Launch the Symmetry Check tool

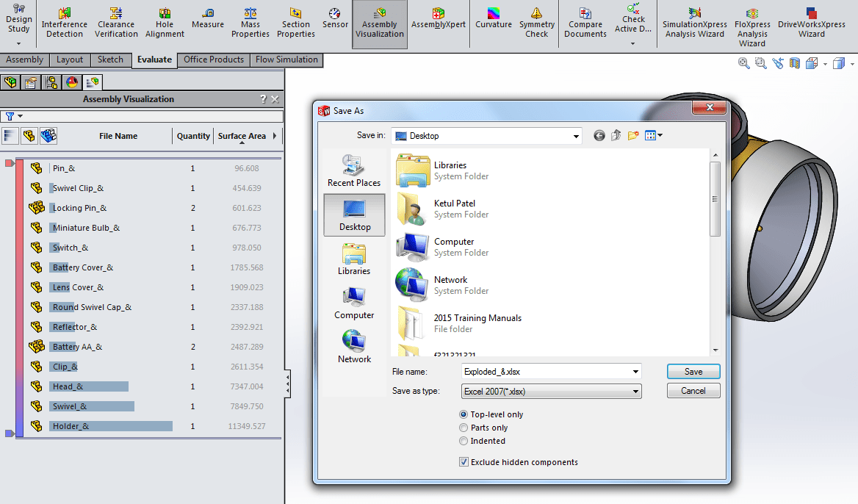point(536,23)
